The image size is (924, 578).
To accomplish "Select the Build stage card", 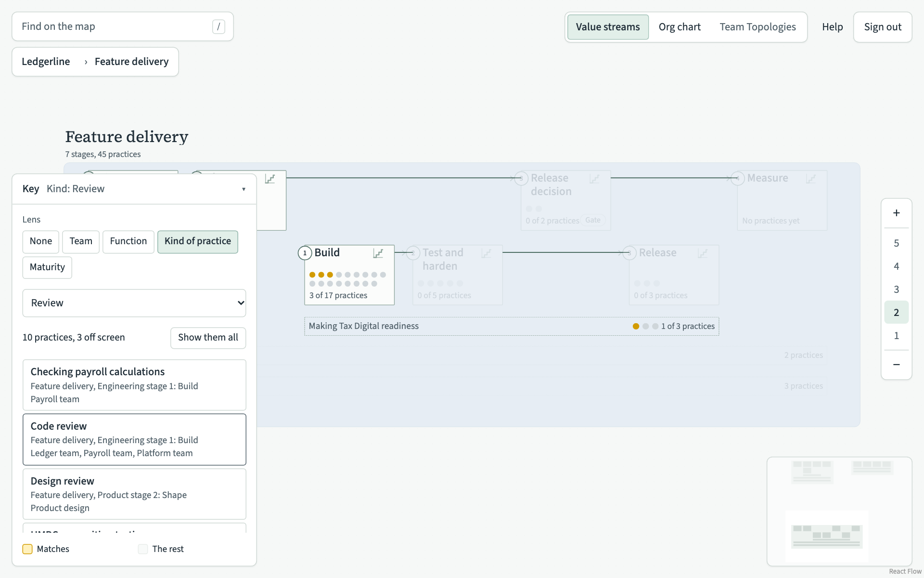I will pos(349,275).
